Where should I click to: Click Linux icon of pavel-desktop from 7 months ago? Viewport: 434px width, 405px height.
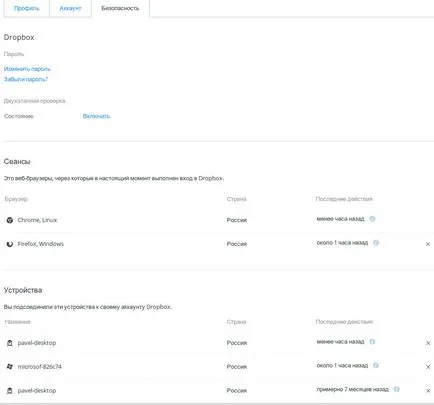[10, 391]
